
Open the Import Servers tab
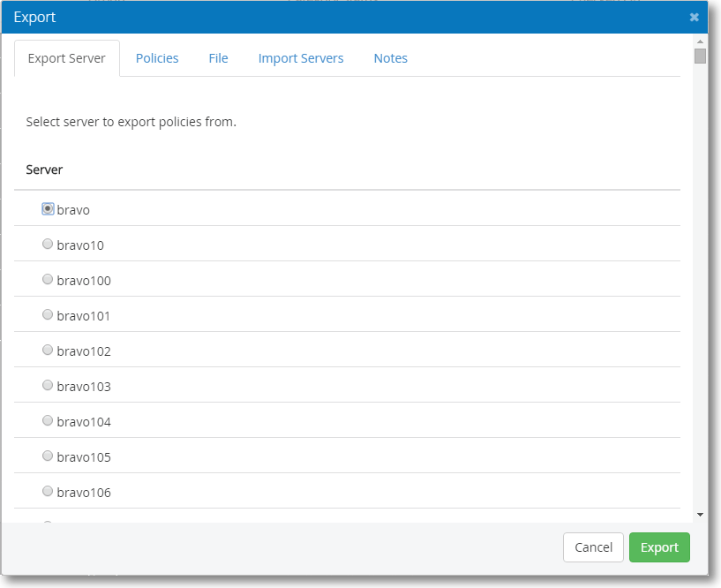tap(301, 58)
